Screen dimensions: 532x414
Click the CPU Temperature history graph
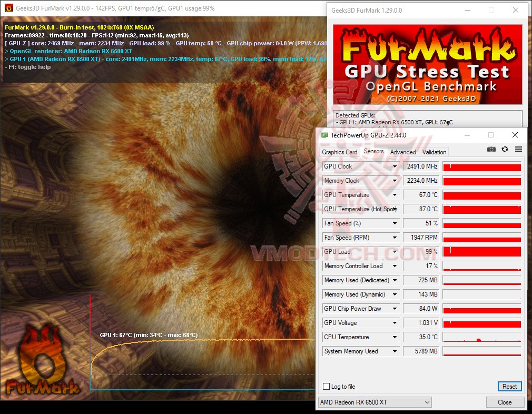click(x=482, y=337)
